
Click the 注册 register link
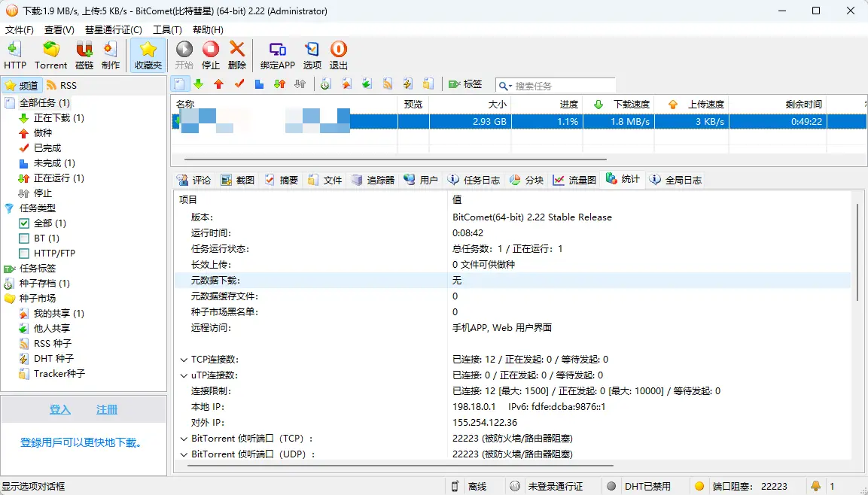[x=107, y=410]
